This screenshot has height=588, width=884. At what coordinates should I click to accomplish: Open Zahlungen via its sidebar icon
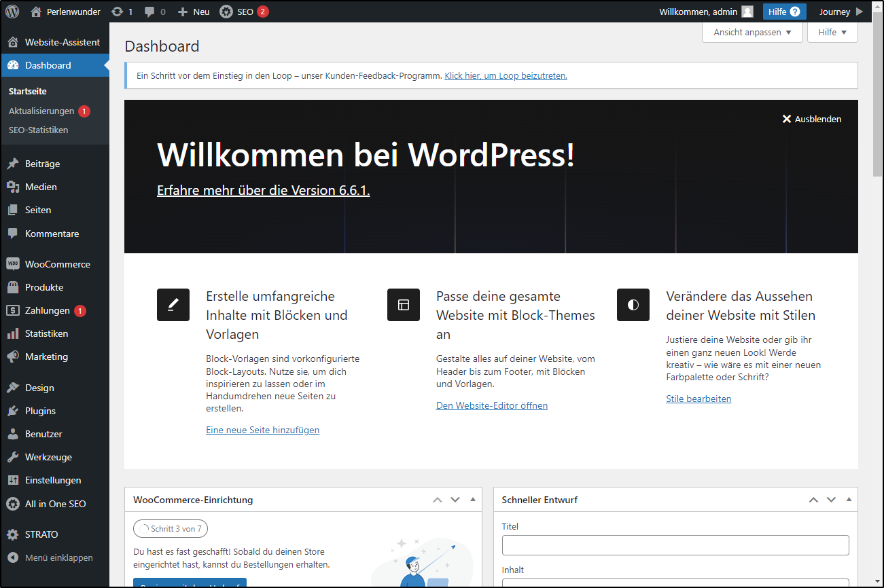pyautogui.click(x=15, y=310)
